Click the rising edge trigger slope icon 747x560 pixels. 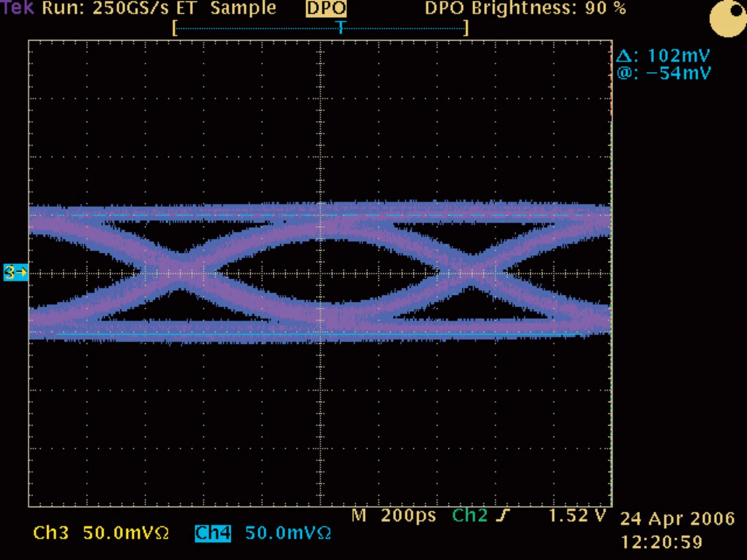(x=503, y=516)
